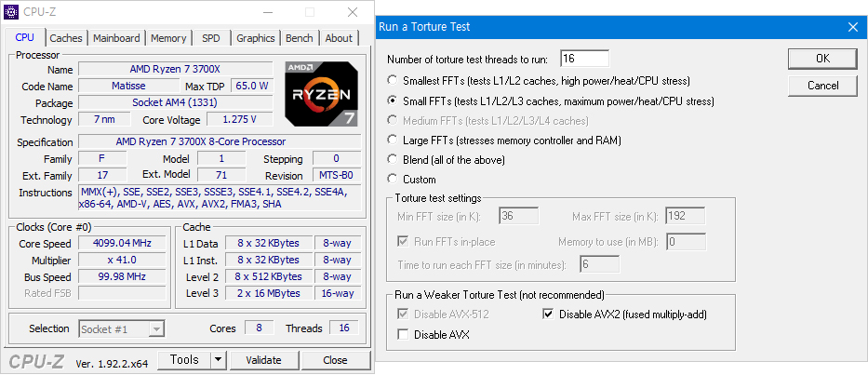Click the MTS-B0 revision value

(x=337, y=175)
